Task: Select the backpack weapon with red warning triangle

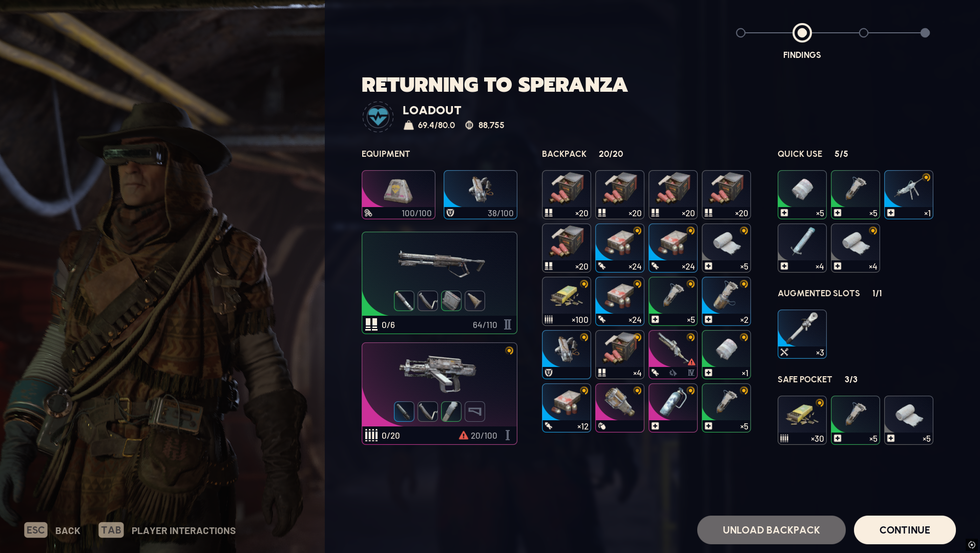Action: 673,355
